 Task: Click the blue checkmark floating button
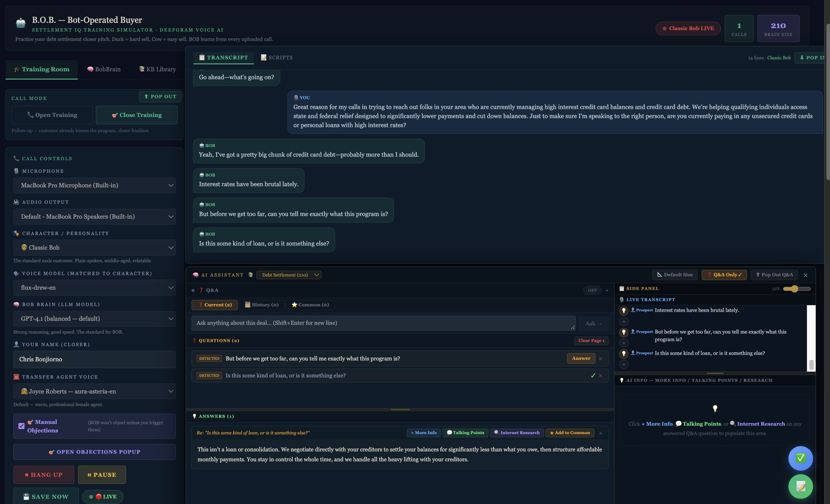click(x=800, y=458)
